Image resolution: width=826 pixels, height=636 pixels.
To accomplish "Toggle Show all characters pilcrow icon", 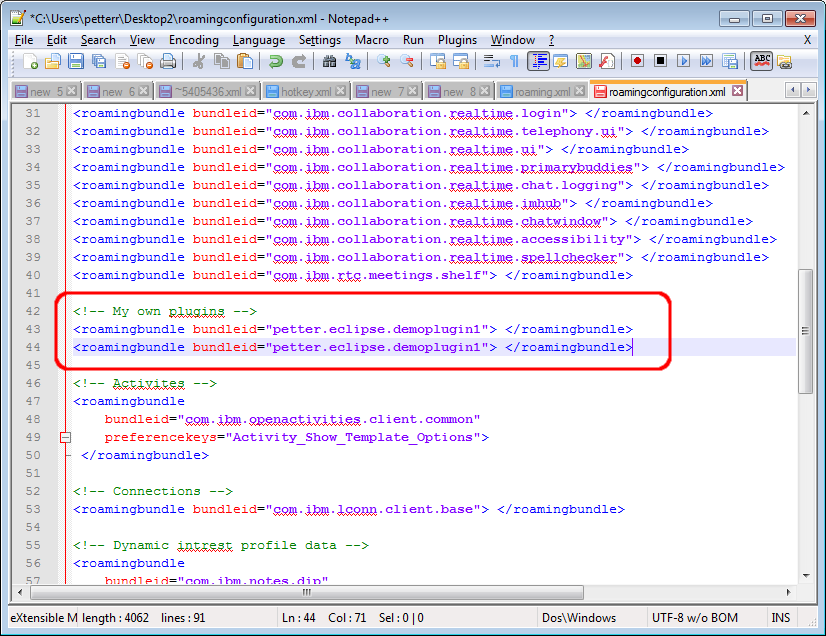I will pos(514,62).
